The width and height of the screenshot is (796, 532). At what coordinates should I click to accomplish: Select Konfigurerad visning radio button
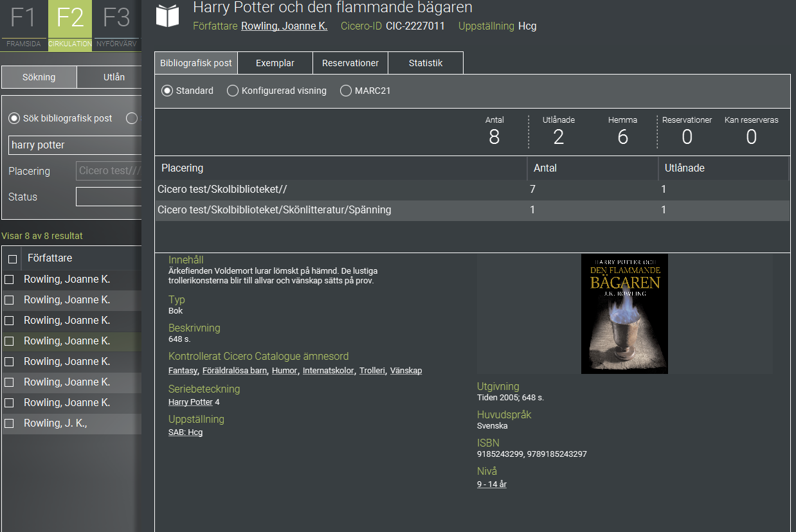tap(233, 91)
